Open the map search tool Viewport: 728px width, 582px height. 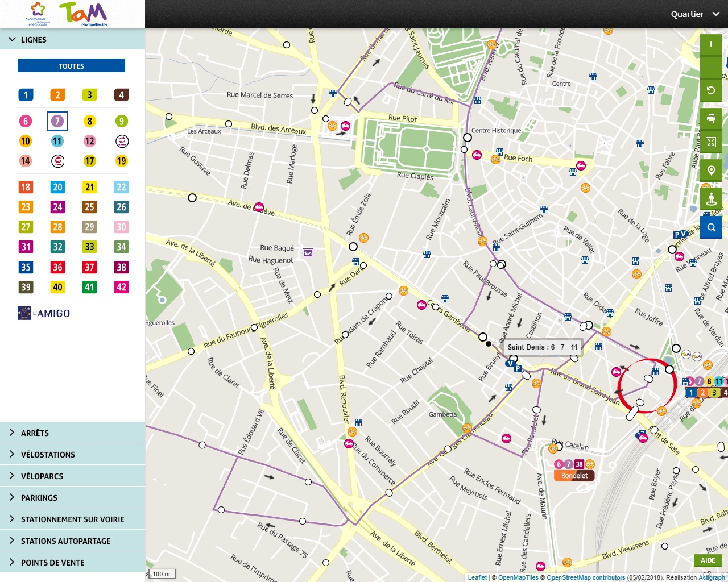(x=711, y=227)
